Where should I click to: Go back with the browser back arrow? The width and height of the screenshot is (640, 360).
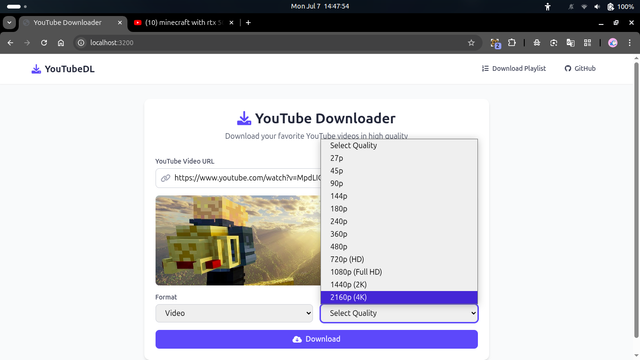pyautogui.click(x=11, y=43)
